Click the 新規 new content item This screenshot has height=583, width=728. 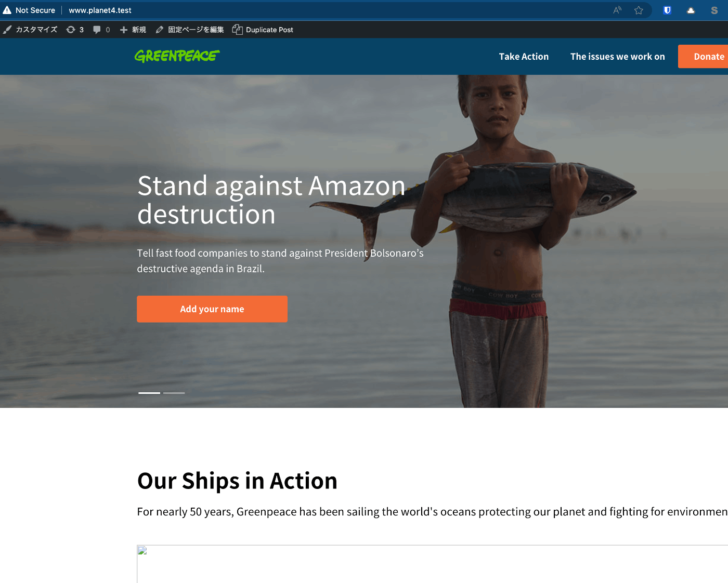133,30
